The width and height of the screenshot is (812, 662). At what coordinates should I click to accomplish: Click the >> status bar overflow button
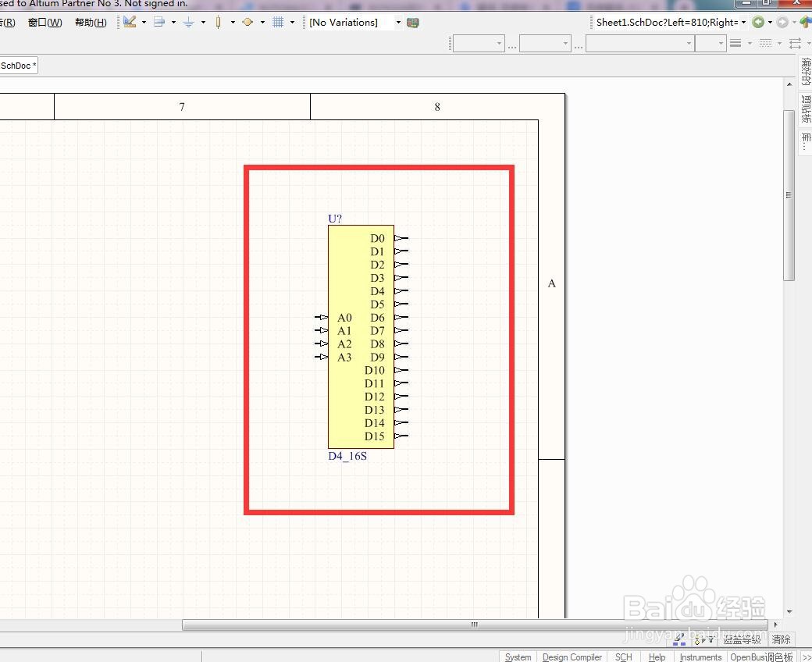tap(806, 657)
